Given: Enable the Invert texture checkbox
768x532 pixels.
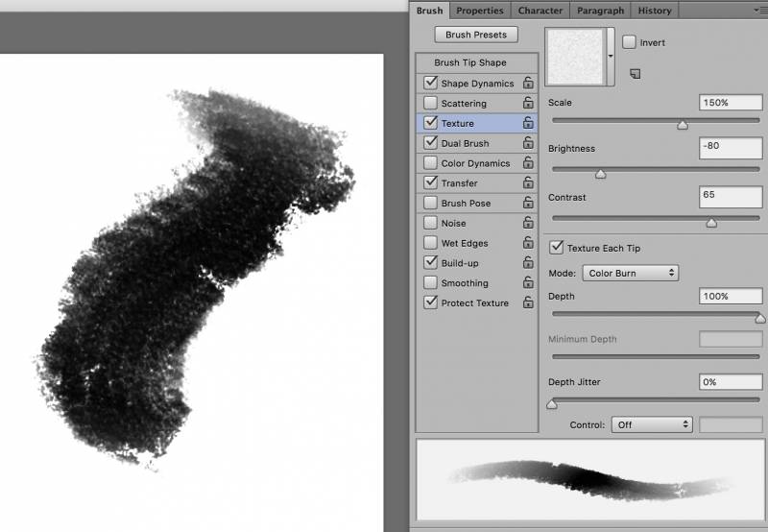Looking at the screenshot, I should (x=629, y=42).
